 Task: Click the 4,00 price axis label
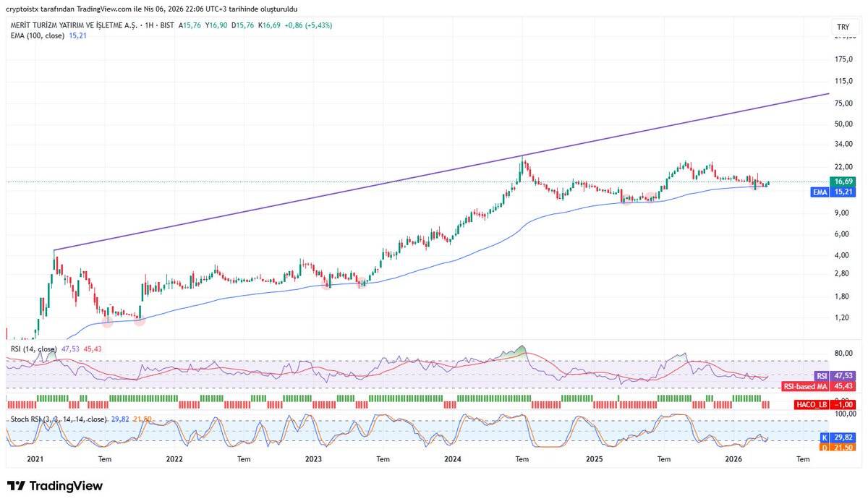tap(841, 255)
